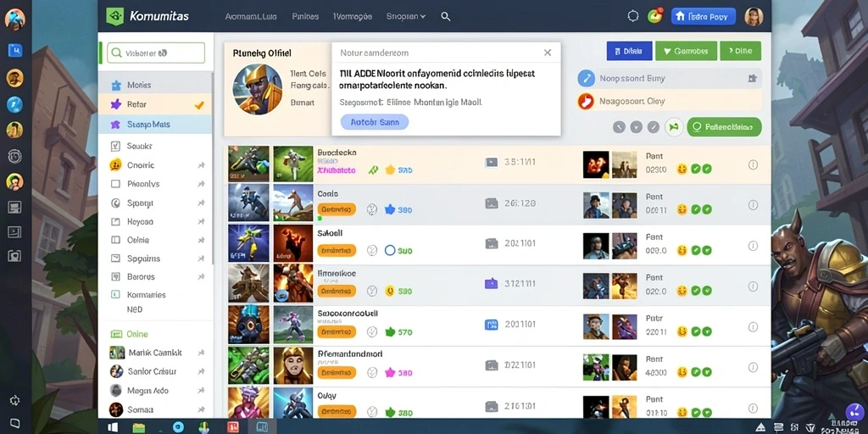Open info icon for the Conie row

[753, 205]
